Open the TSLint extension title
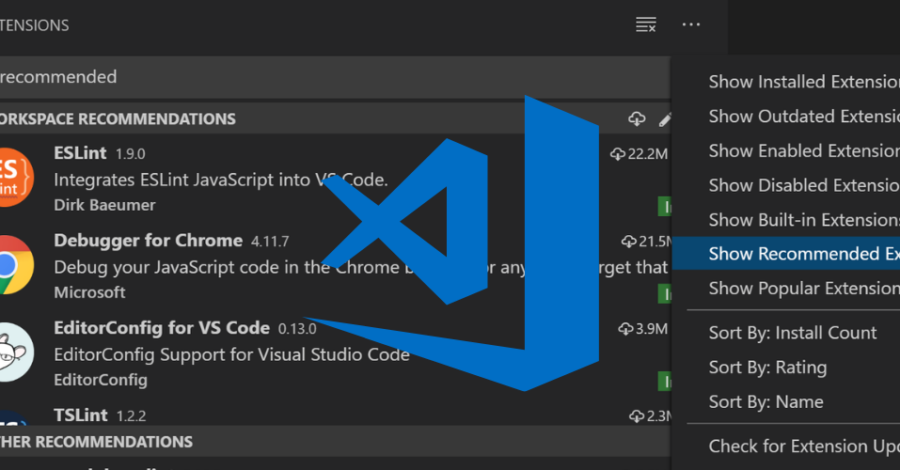The image size is (900, 470). [81, 415]
